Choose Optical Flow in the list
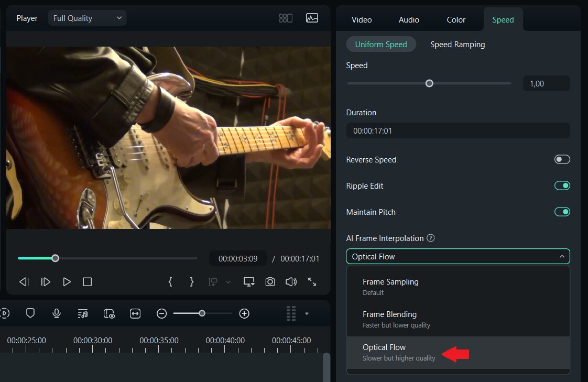Image resolution: width=588 pixels, height=382 pixels. [458, 352]
